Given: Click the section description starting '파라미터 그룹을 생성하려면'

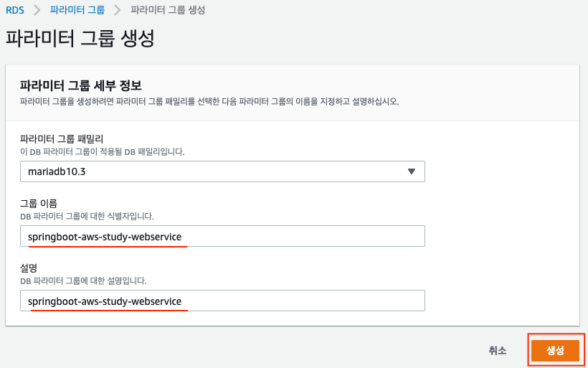Looking at the screenshot, I should pos(209,101).
